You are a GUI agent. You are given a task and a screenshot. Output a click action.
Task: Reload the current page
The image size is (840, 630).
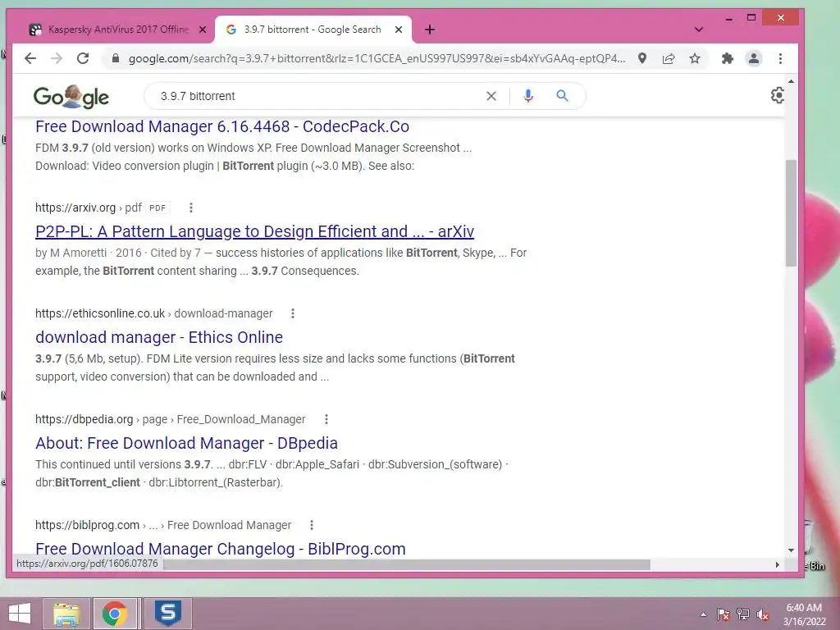(83, 58)
